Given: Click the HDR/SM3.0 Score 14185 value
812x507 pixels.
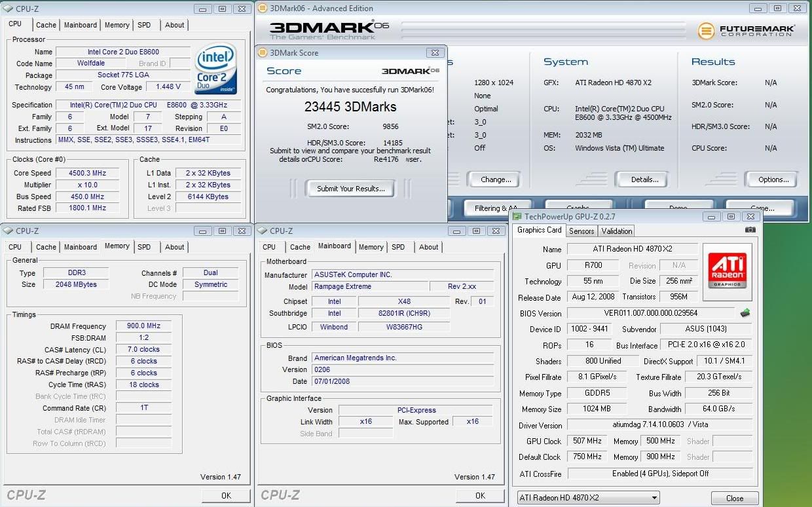Looking at the screenshot, I should coord(393,143).
